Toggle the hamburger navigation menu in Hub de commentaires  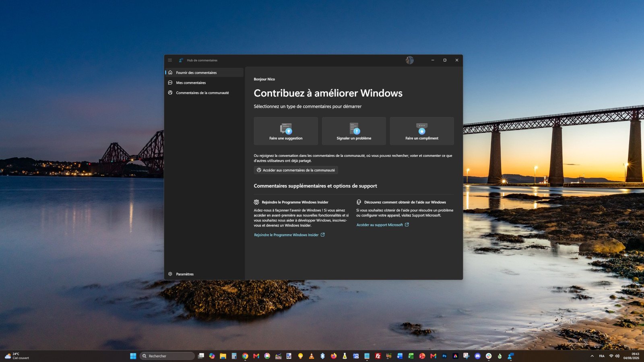(170, 60)
